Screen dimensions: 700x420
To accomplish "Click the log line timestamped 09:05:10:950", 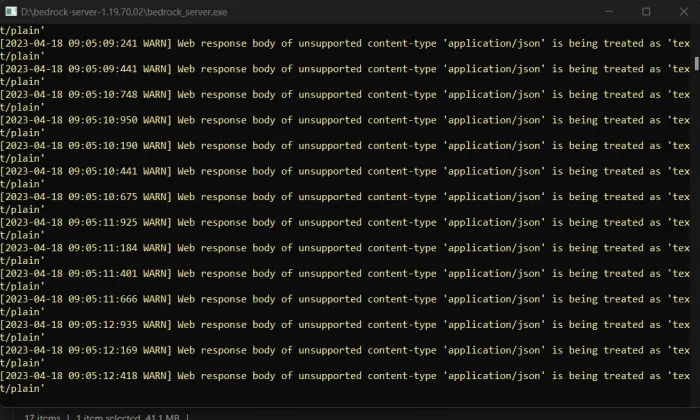I will [345, 120].
